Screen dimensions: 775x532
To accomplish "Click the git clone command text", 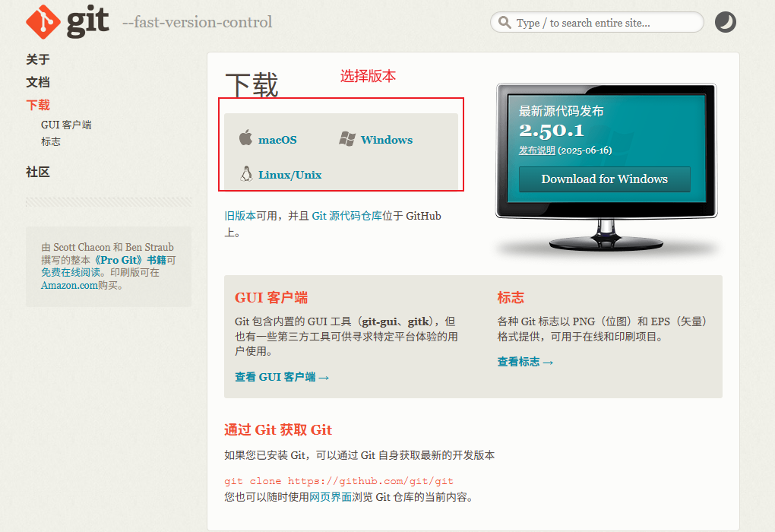I will pos(339,481).
